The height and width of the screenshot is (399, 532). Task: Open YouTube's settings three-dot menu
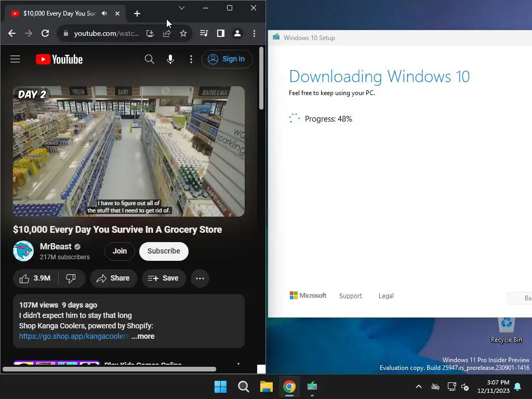click(x=191, y=59)
